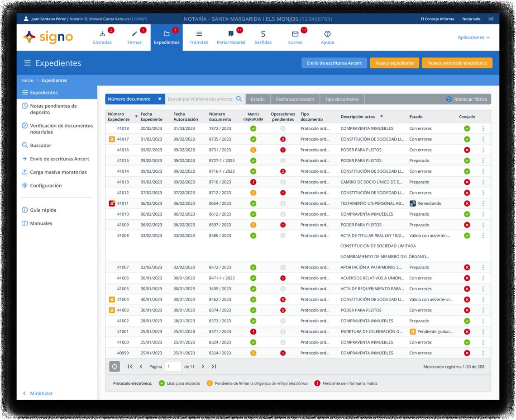This screenshot has width=516, height=420.
Task: Open the Descripción actos column filter arrow
Action: 382,117
